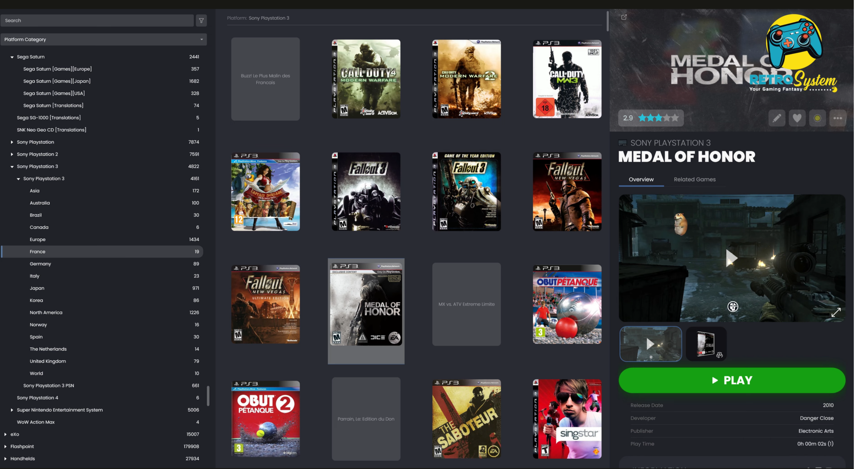Open the three-dots more options menu
This screenshot has height=469, width=868.
837,118
